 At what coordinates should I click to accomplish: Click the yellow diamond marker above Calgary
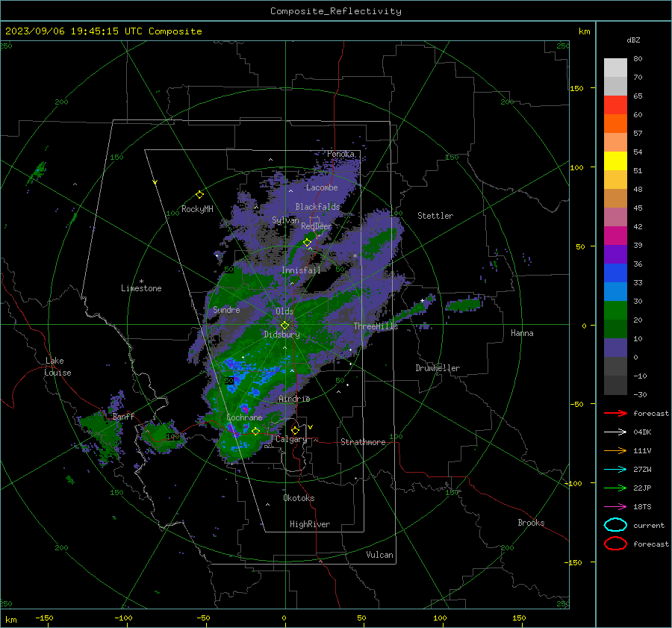pyautogui.click(x=295, y=430)
